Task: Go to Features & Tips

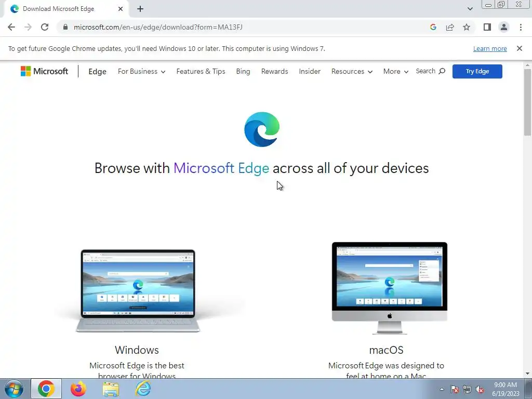Action: click(201, 71)
